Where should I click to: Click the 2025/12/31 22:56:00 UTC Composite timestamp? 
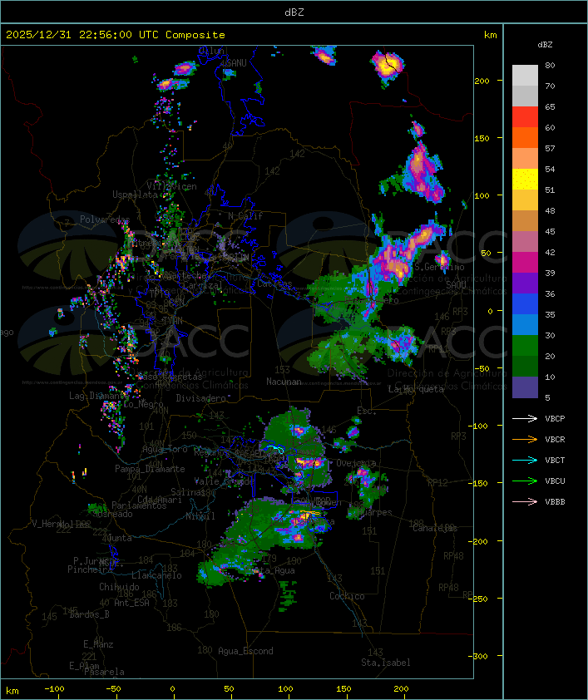(116, 35)
